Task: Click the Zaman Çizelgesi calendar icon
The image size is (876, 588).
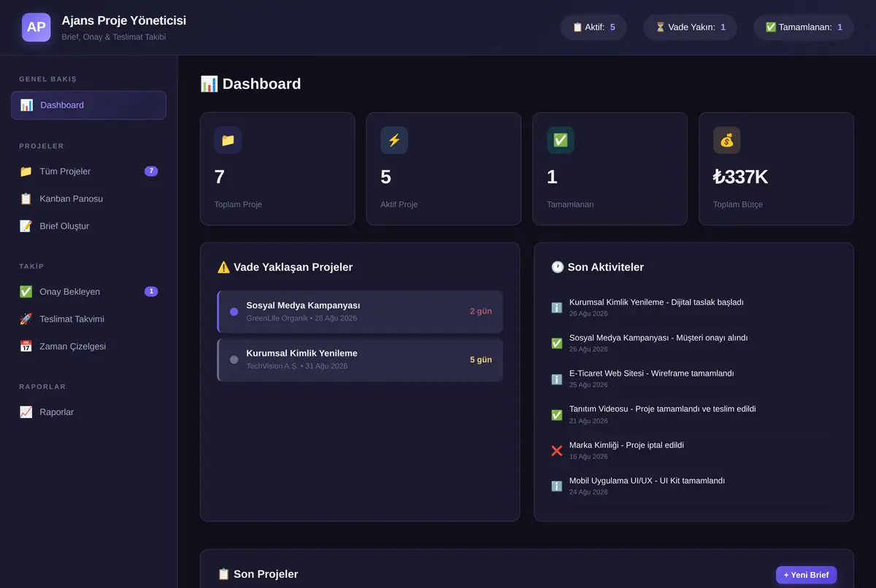Action: pos(26,347)
